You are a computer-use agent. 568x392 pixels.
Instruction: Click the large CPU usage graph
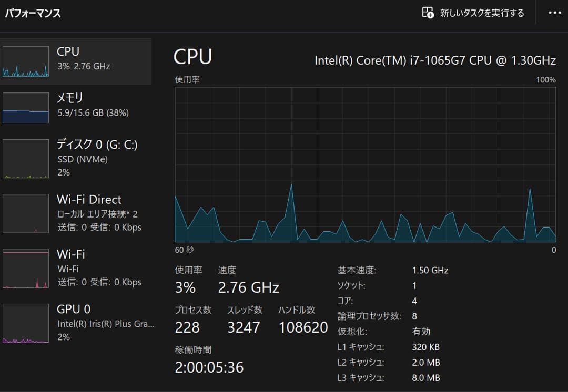pyautogui.click(x=365, y=164)
